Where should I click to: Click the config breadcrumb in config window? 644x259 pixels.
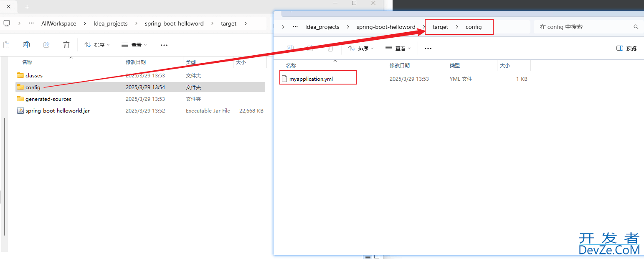474,27
